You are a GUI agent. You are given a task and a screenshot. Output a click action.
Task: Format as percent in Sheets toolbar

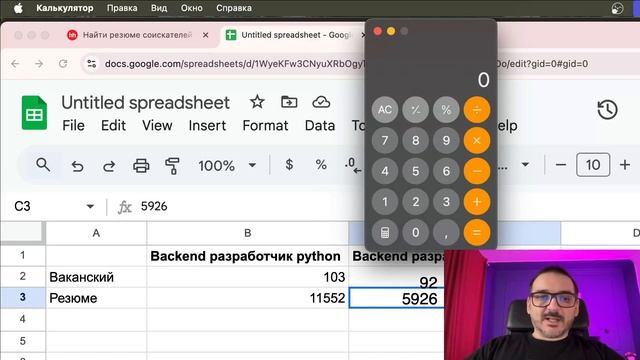(321, 165)
